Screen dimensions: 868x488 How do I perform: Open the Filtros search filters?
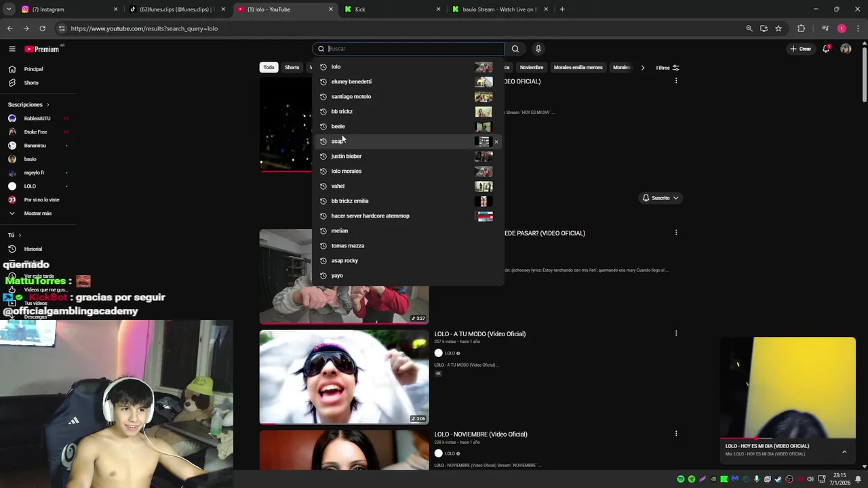tap(667, 68)
